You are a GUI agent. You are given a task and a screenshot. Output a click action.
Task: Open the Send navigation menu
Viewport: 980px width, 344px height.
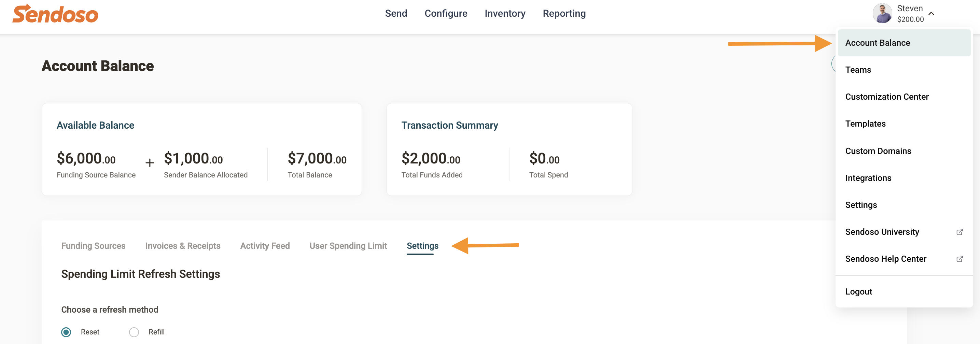[396, 13]
